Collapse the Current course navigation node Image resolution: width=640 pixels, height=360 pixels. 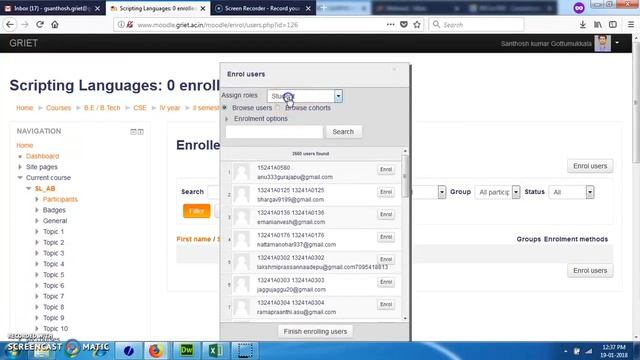(x=20, y=178)
